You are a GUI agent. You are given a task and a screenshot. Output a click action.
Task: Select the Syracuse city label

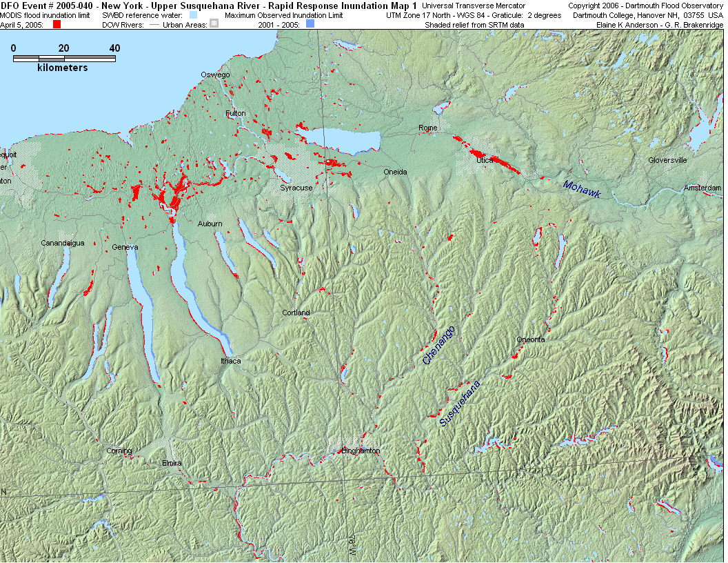296,188
